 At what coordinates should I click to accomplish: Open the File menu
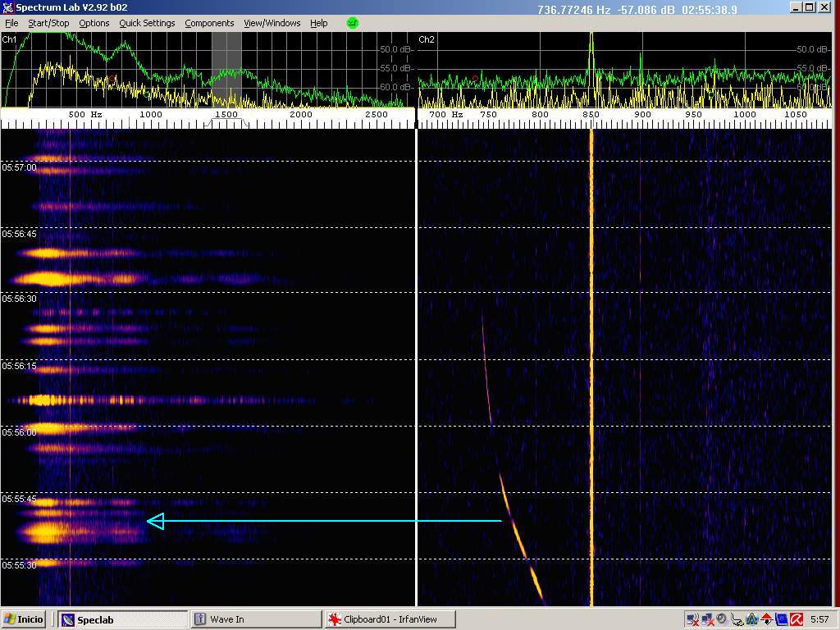point(11,23)
